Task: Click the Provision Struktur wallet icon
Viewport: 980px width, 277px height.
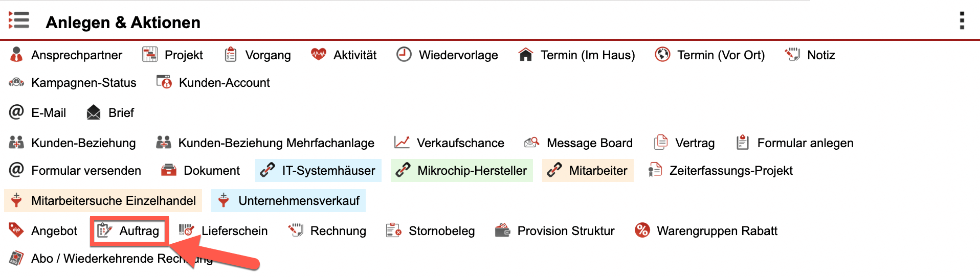Action: point(503,230)
